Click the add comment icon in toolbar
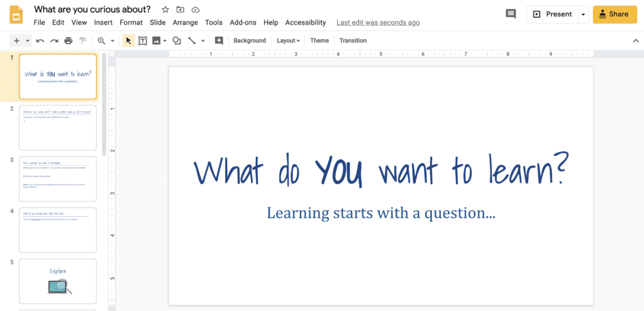 (219, 41)
